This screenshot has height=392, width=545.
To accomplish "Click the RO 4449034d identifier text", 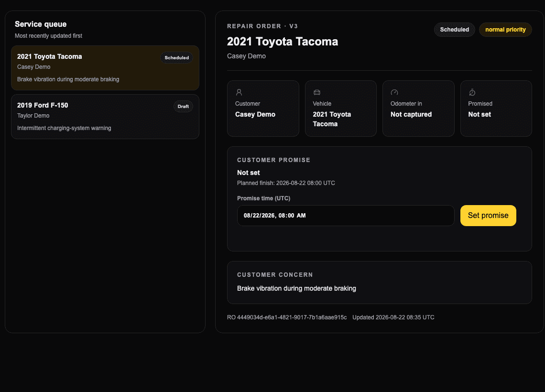I will pos(287,317).
